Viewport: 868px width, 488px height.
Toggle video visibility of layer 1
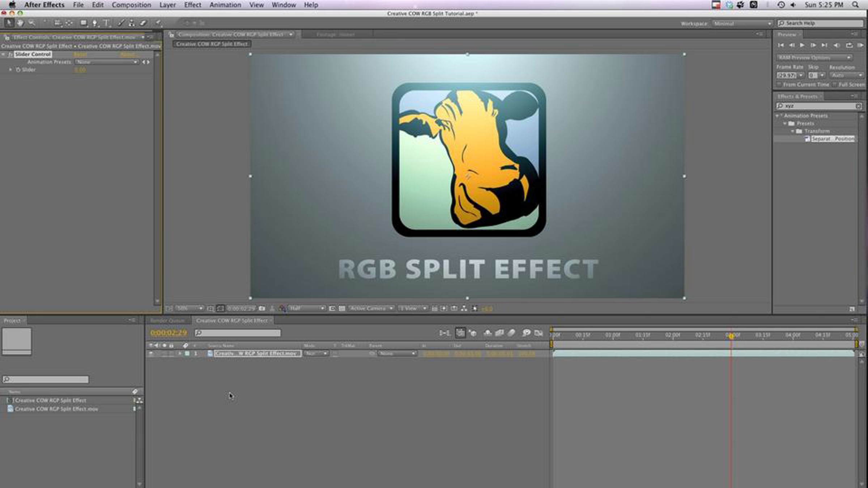coord(151,354)
